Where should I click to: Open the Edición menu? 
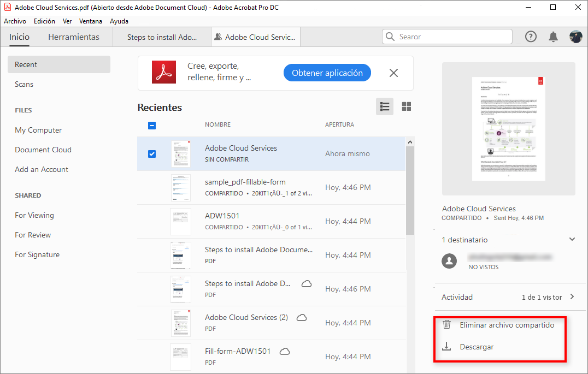pyautogui.click(x=45, y=21)
